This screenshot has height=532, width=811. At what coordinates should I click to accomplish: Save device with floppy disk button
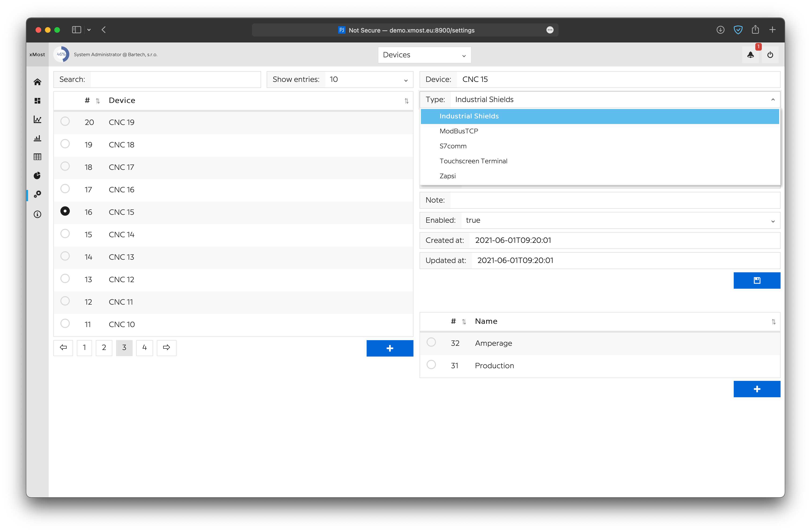[x=757, y=280]
